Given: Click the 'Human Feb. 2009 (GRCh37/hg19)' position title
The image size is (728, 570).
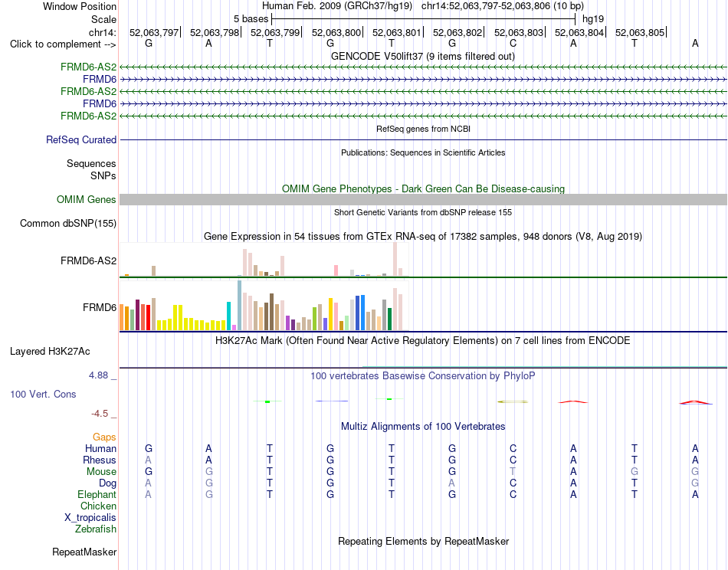Looking at the screenshot, I should tap(336, 6).
